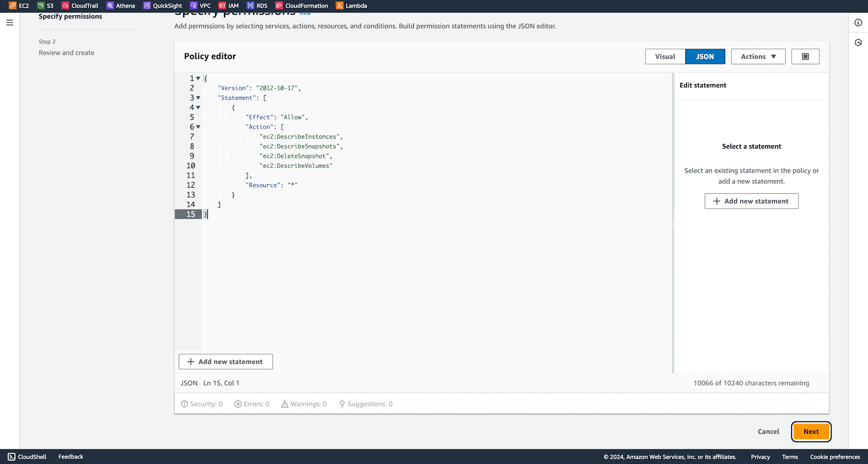This screenshot has width=868, height=464.
Task: Open the RDS shortcut icon
Action: tap(250, 6)
